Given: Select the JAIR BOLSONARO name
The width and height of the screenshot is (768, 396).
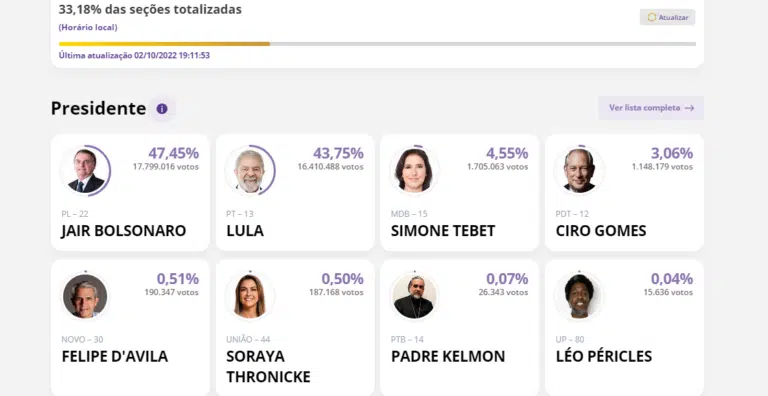Looking at the screenshot, I should (x=124, y=231).
